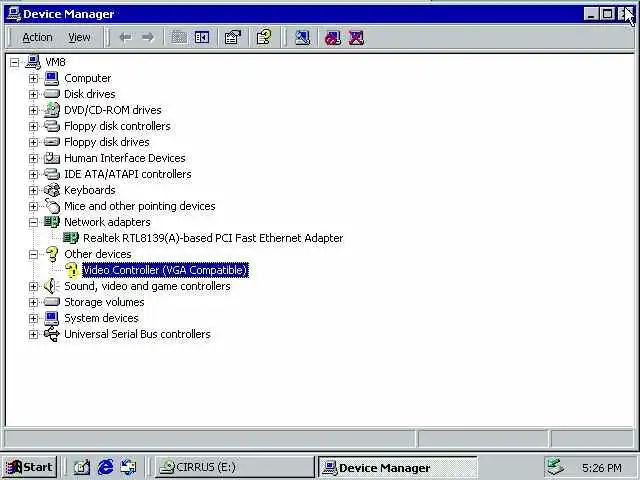This screenshot has height=480, width=640.
Task: Click the USB controllers icon
Action: 52,334
